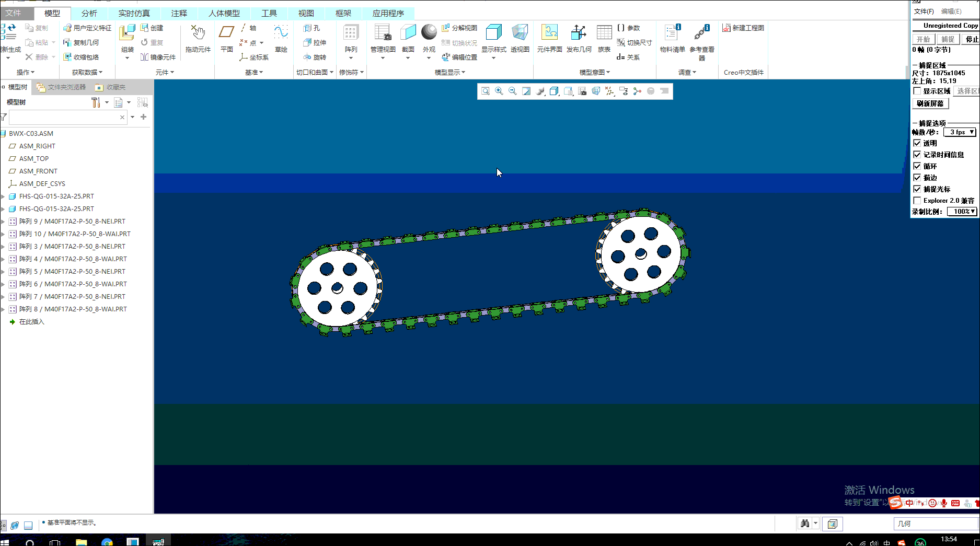The image size is (980, 546).
Task: Enable the 显示区域 checkbox
Action: [x=917, y=91]
